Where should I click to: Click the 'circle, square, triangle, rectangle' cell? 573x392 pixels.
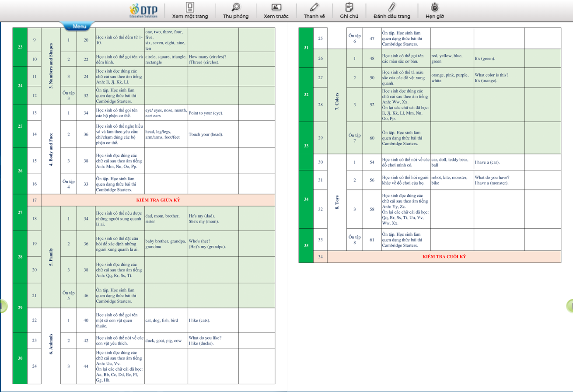click(x=165, y=59)
